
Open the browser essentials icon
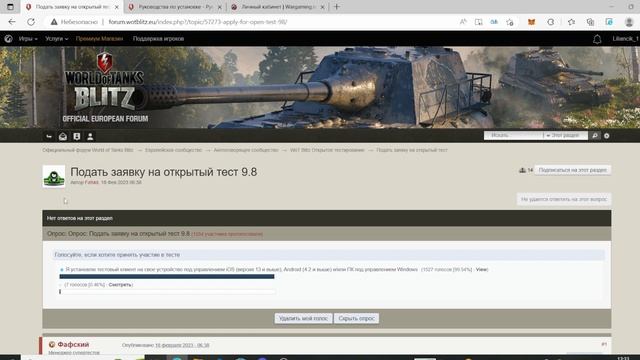[x=609, y=22]
